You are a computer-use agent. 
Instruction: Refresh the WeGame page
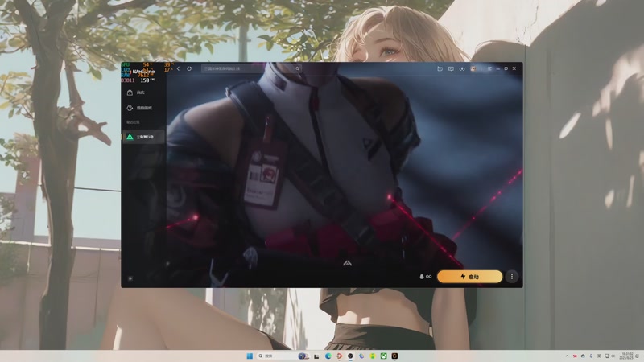pos(189,68)
